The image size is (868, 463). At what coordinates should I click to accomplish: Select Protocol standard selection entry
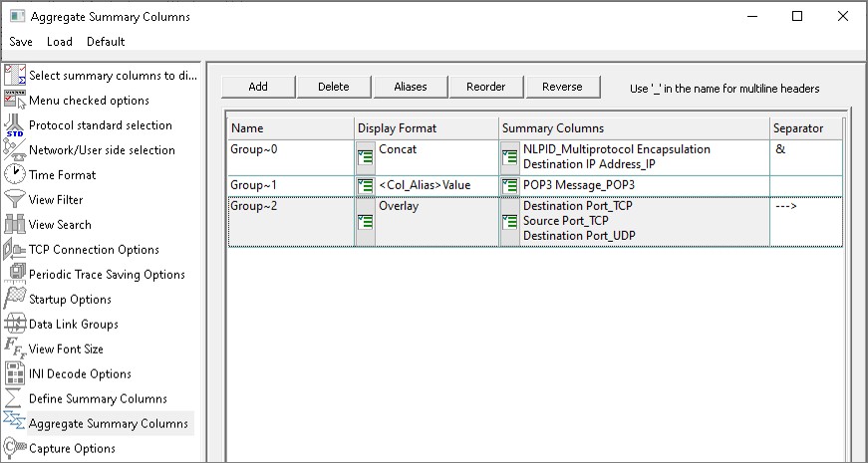tap(101, 125)
